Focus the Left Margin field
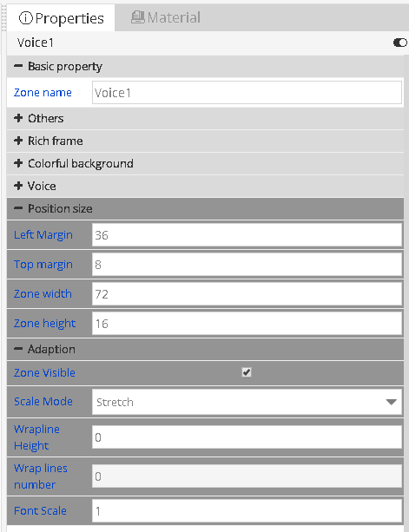The height and width of the screenshot is (532, 409). [x=247, y=235]
